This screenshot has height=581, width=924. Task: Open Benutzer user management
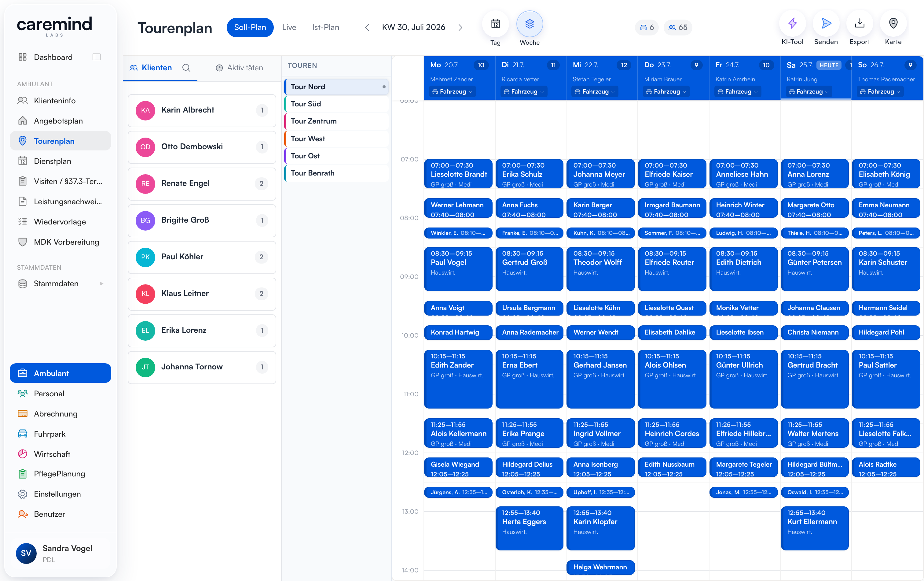click(60, 514)
